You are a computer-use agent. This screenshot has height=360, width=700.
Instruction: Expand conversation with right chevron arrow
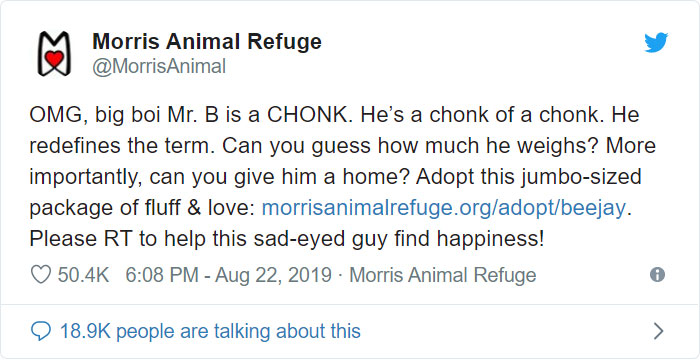tap(658, 331)
